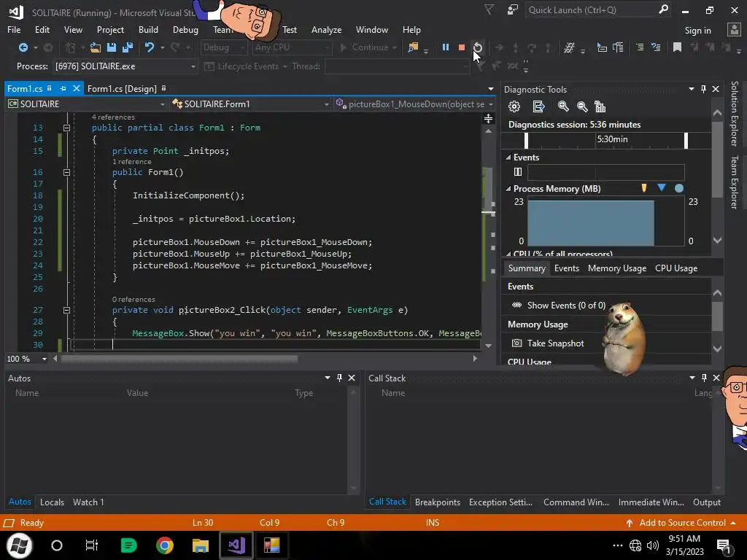Screen dimensions: 747x560
Task: Navigate backward with the blue arrow
Action: coord(23,47)
